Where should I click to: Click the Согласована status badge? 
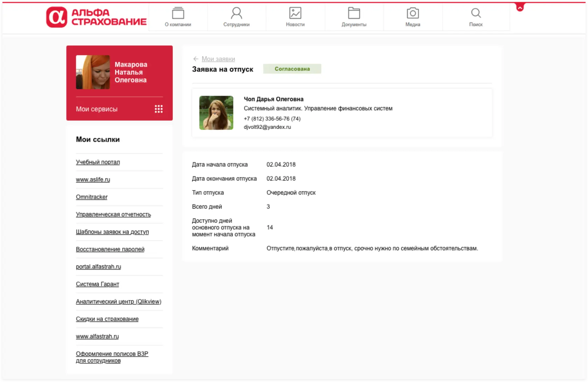[292, 69]
